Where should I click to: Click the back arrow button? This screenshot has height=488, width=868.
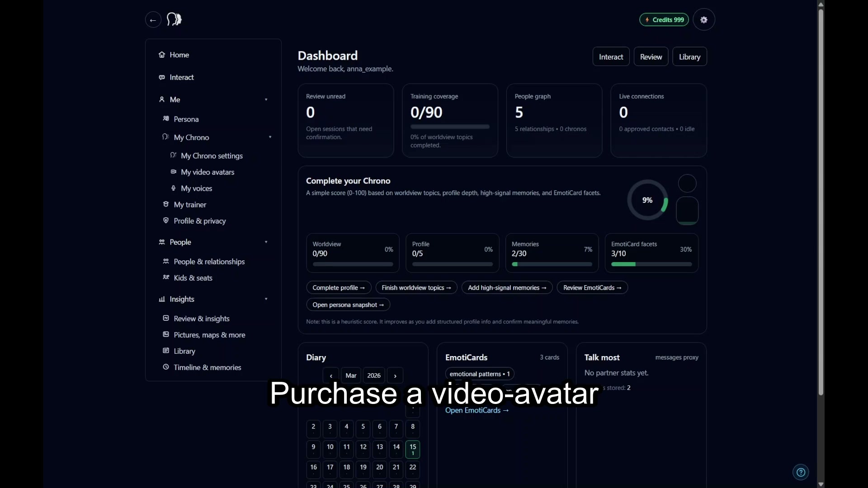pos(153,20)
